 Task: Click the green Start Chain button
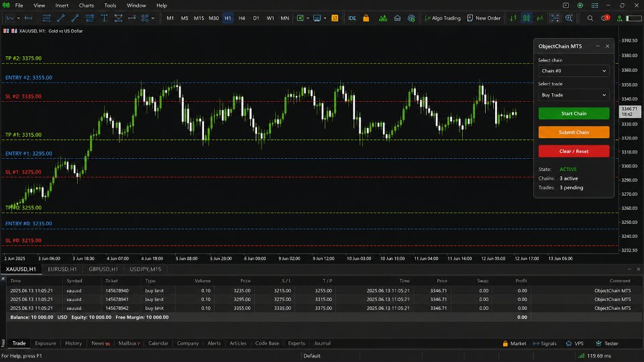(574, 113)
